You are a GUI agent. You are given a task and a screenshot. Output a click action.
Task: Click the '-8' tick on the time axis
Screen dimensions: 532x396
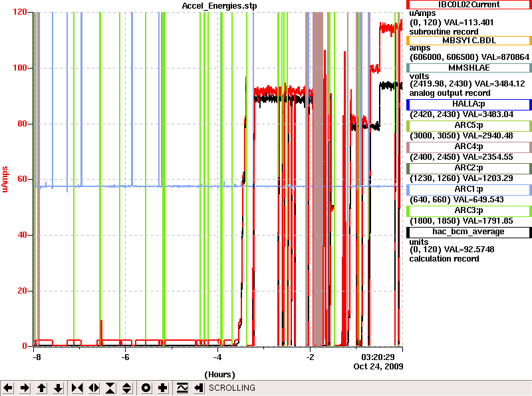pos(37,357)
